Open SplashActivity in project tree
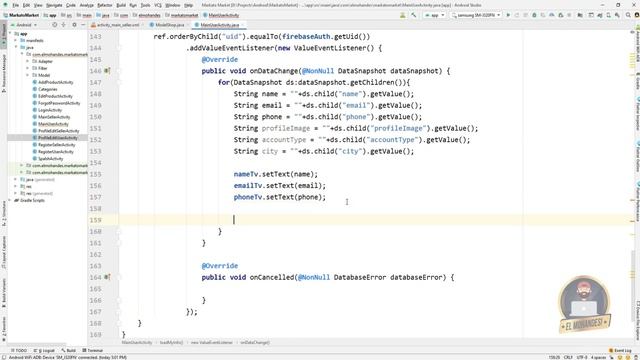 coord(51,158)
